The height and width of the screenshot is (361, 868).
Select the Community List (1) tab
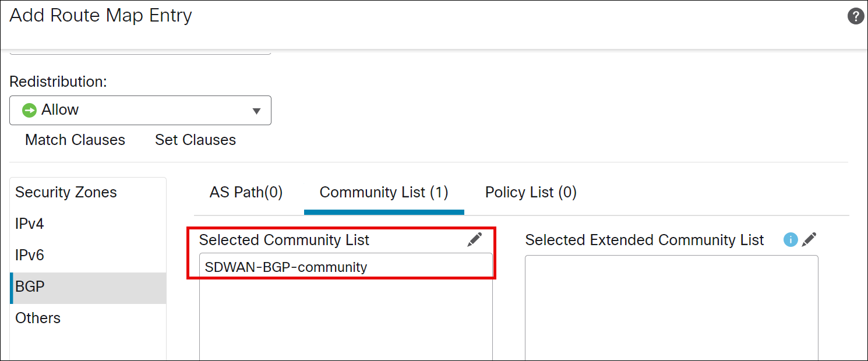[x=384, y=192]
